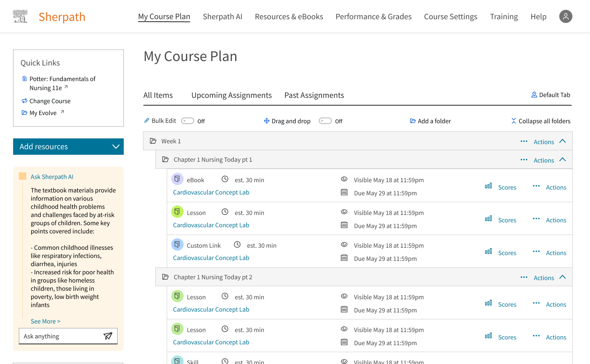Click the Chapter 1 Nursing Today pt 2 folder icon
Screen dimensions: 590x364
point(166,277)
